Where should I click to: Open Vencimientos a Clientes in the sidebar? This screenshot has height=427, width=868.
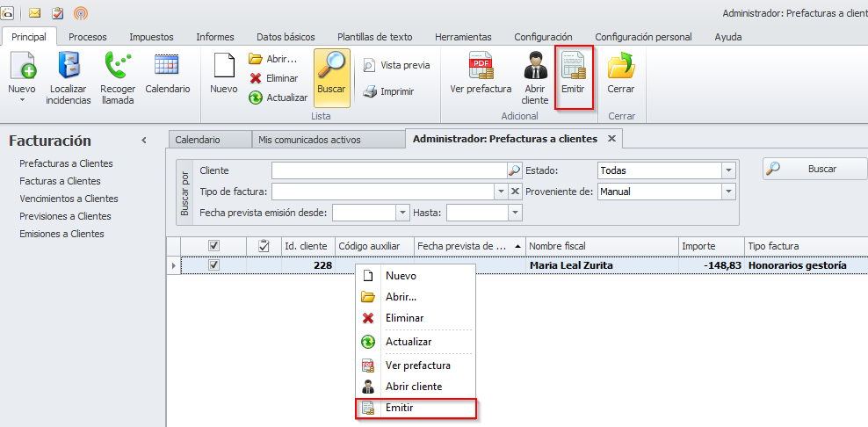69,199
